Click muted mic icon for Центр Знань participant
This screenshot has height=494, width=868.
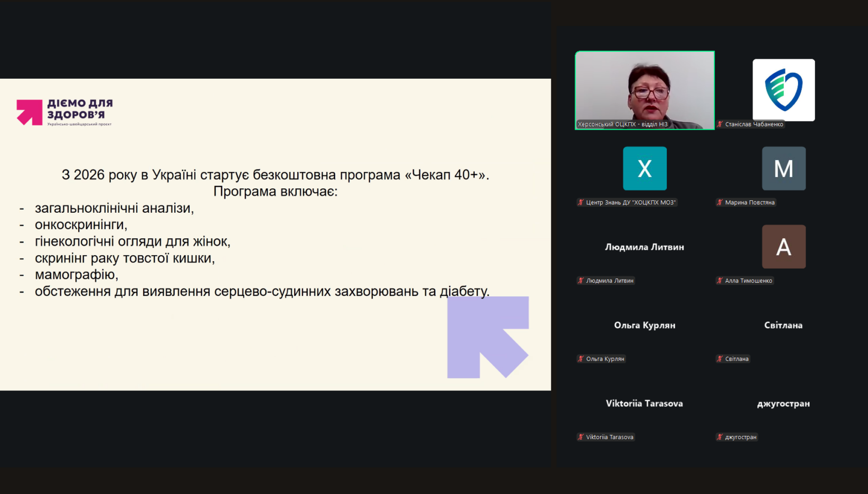580,202
